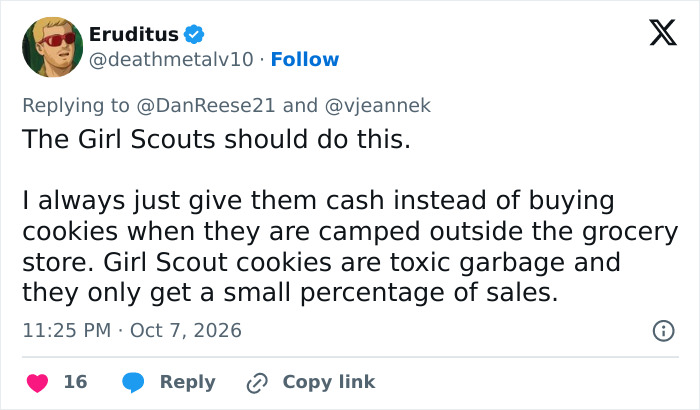The image size is (700, 410).
Task: Click the Copy link text label
Action: [329, 382]
